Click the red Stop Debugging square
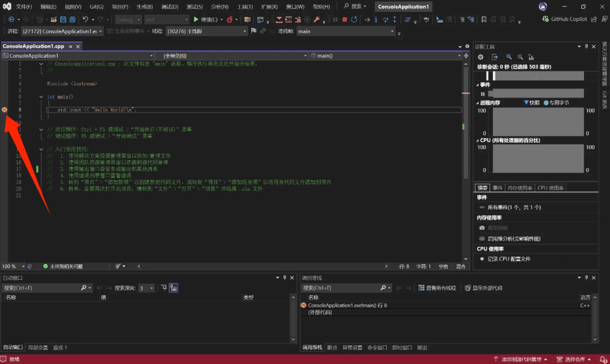610x364 pixels. point(345,19)
